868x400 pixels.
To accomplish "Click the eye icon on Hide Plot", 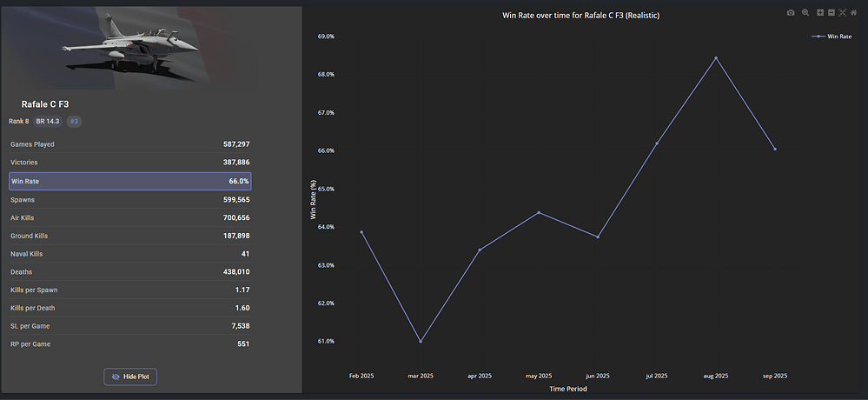I will point(115,377).
